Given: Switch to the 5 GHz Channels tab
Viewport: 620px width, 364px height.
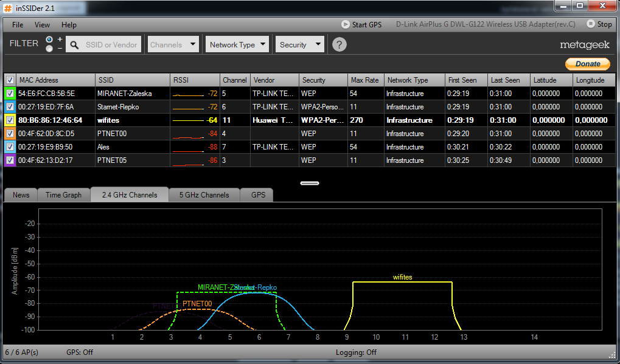Looking at the screenshot, I should (x=204, y=195).
